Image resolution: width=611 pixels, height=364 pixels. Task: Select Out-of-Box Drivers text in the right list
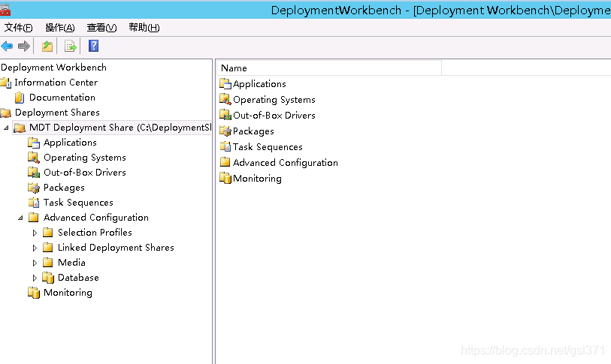[x=274, y=116]
